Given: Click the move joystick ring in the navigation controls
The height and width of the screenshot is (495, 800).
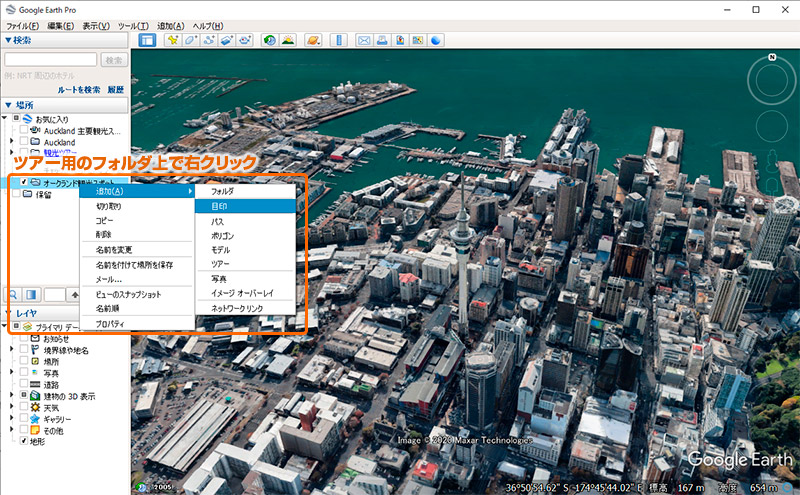Looking at the screenshot, I should (771, 125).
